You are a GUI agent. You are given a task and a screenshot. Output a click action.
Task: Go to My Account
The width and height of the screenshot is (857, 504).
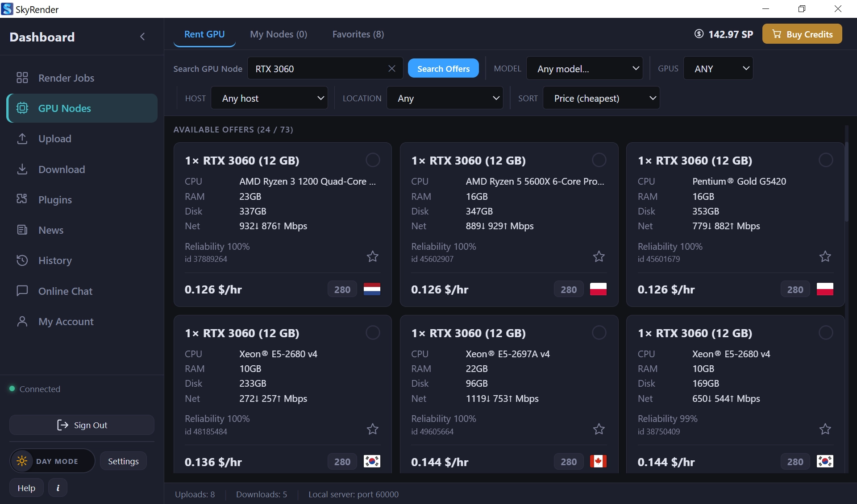click(x=82, y=322)
